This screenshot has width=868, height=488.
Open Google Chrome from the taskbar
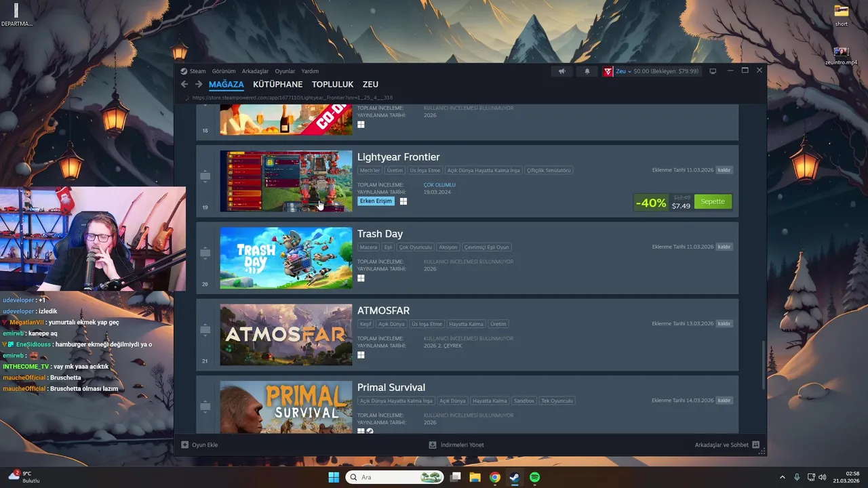[495, 477]
